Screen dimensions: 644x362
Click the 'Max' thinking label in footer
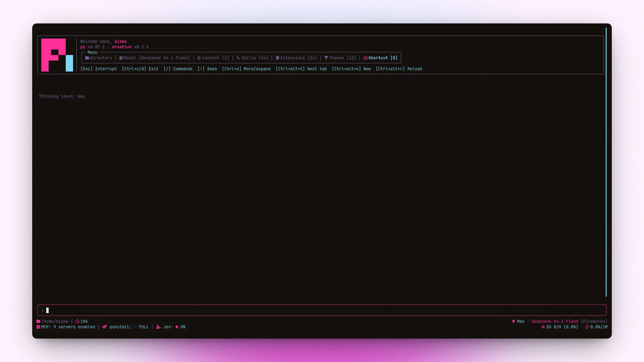pyautogui.click(x=521, y=321)
